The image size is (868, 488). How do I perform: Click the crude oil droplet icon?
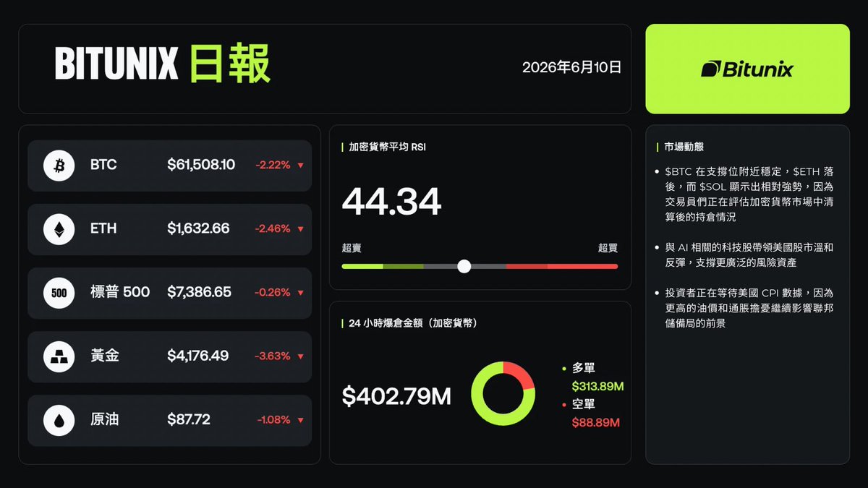pos(59,420)
